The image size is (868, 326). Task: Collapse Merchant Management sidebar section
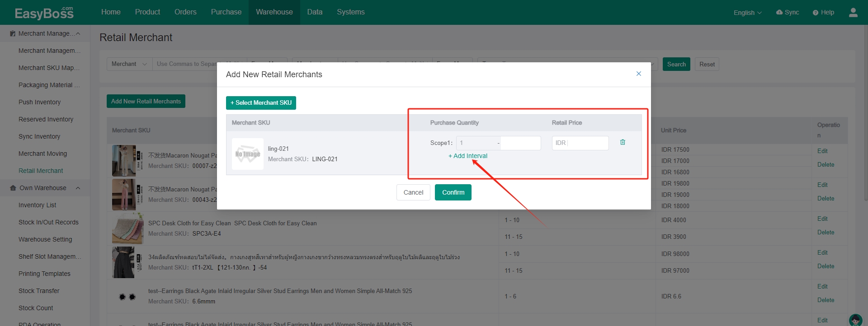(78, 33)
